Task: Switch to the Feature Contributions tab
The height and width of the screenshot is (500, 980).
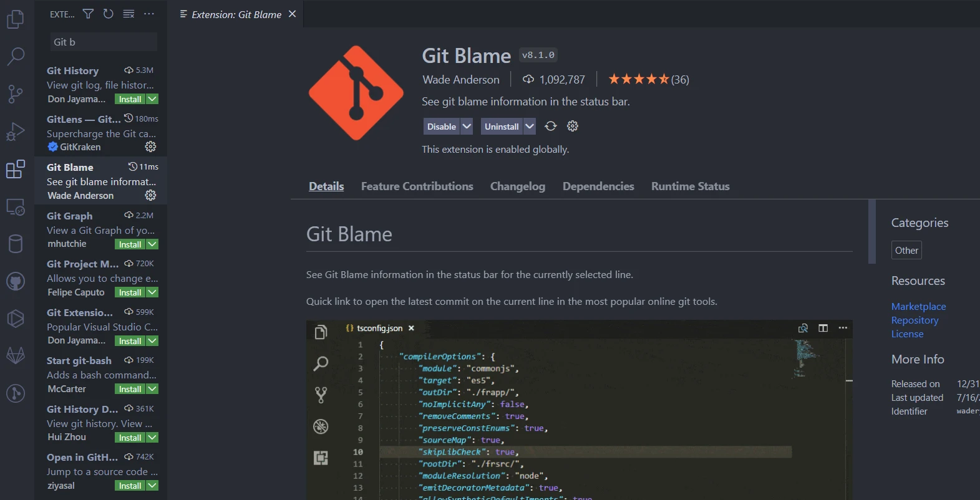Action: pyautogui.click(x=417, y=186)
